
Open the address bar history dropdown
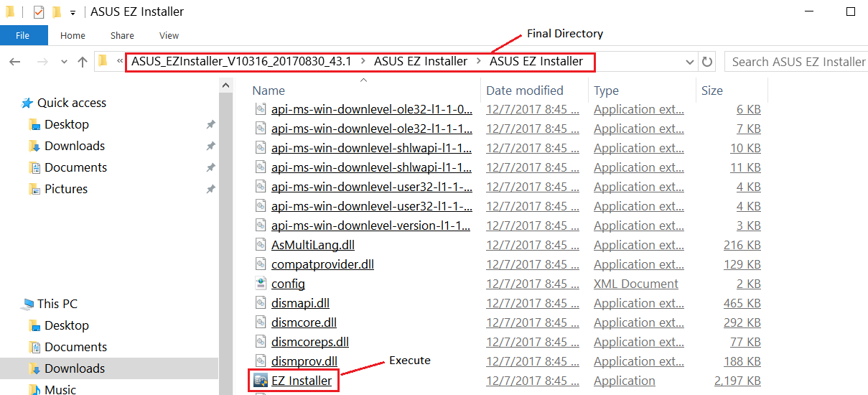[x=690, y=62]
